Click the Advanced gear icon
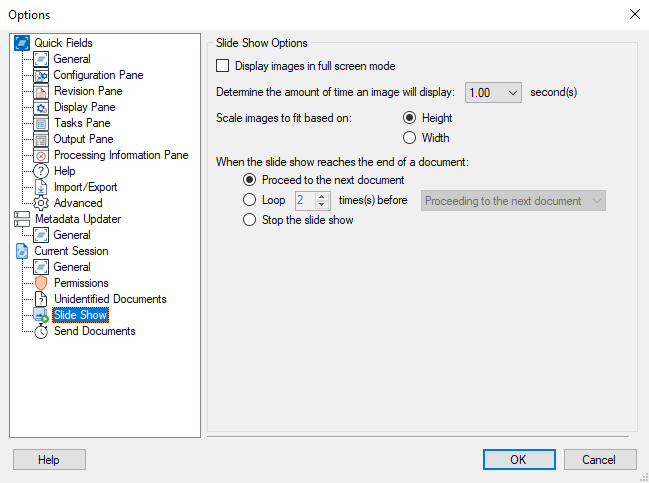Viewport: 649px width, 483px height. 41,203
